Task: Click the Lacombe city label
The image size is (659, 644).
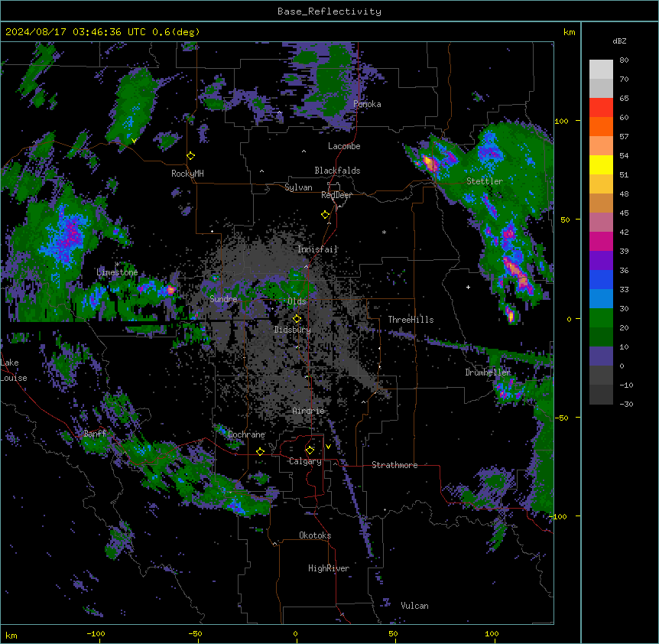Action: tap(344, 146)
